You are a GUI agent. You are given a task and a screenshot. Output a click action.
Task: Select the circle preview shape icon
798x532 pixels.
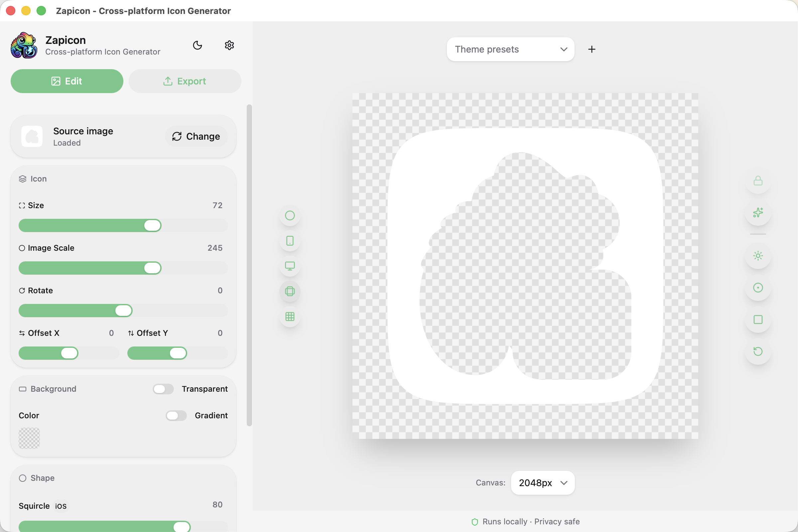point(290,215)
